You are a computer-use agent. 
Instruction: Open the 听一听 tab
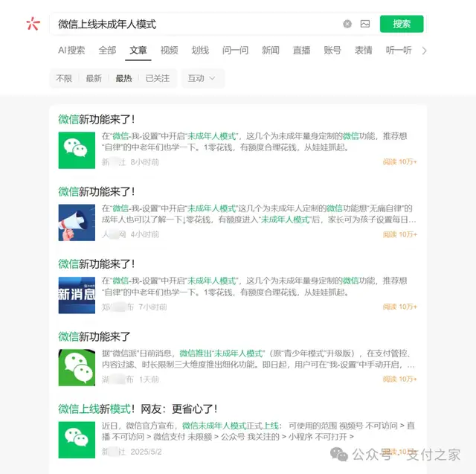[x=399, y=50]
